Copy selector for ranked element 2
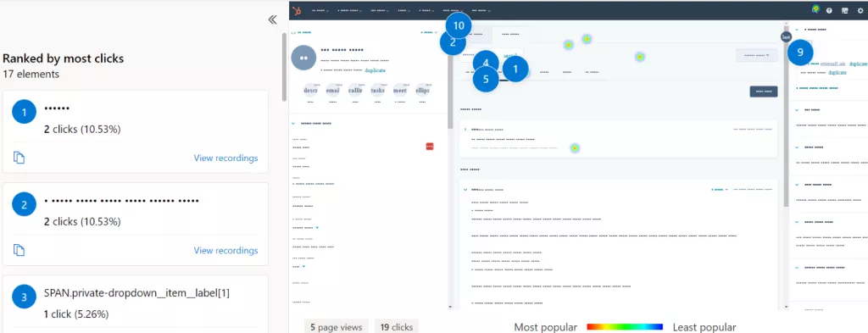 [19, 250]
